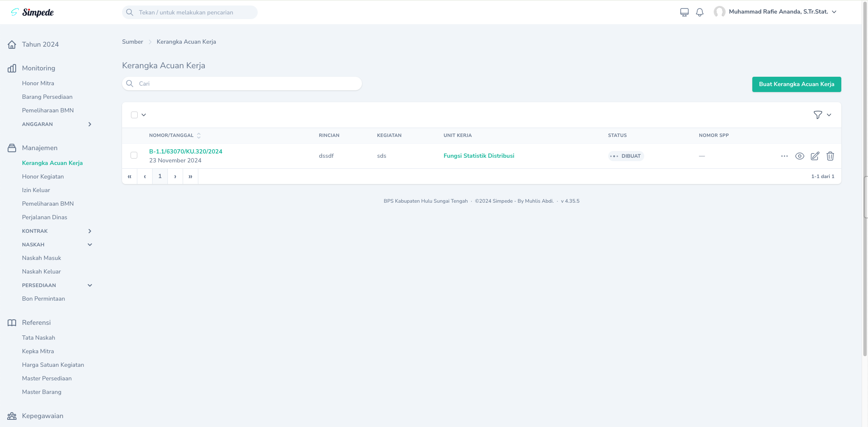Click the 23 November 2024 date text
Screen dimensions: 868x427
coord(175,161)
